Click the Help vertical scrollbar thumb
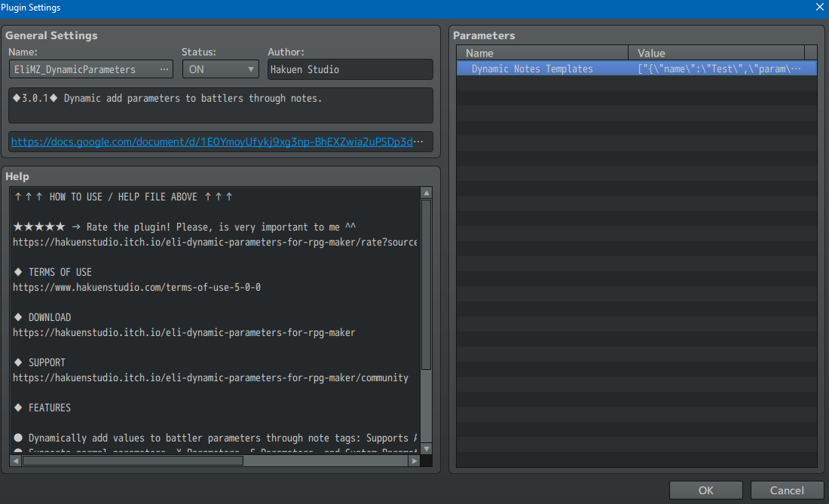The width and height of the screenshot is (829, 504). tap(426, 284)
